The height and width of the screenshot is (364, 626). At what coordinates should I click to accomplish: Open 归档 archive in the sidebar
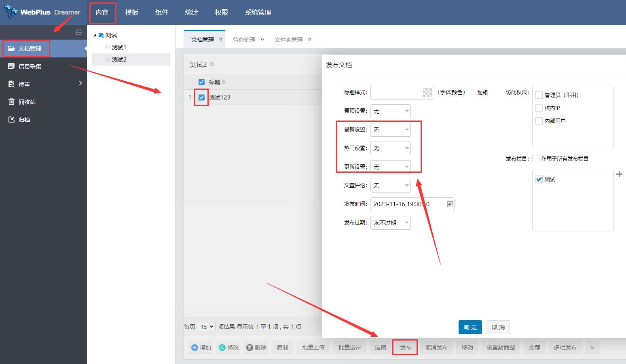[x=43, y=120]
